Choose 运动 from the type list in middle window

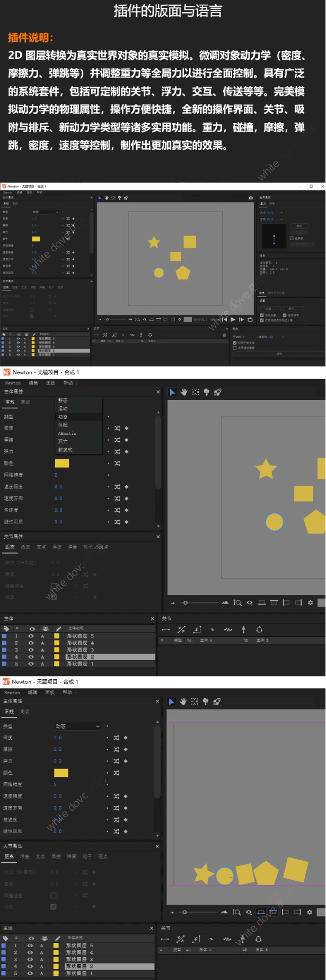(x=79, y=408)
